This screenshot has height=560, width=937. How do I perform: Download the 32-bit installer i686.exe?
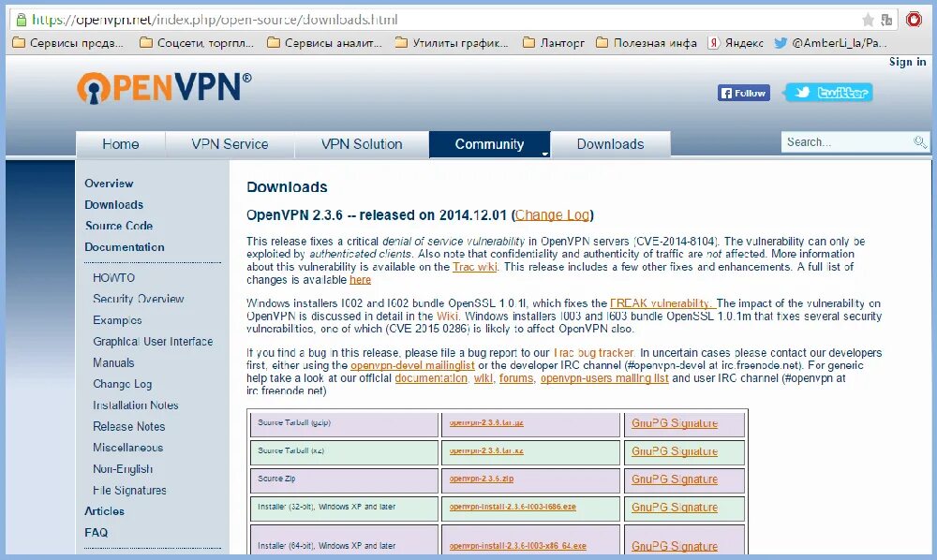tap(513, 507)
